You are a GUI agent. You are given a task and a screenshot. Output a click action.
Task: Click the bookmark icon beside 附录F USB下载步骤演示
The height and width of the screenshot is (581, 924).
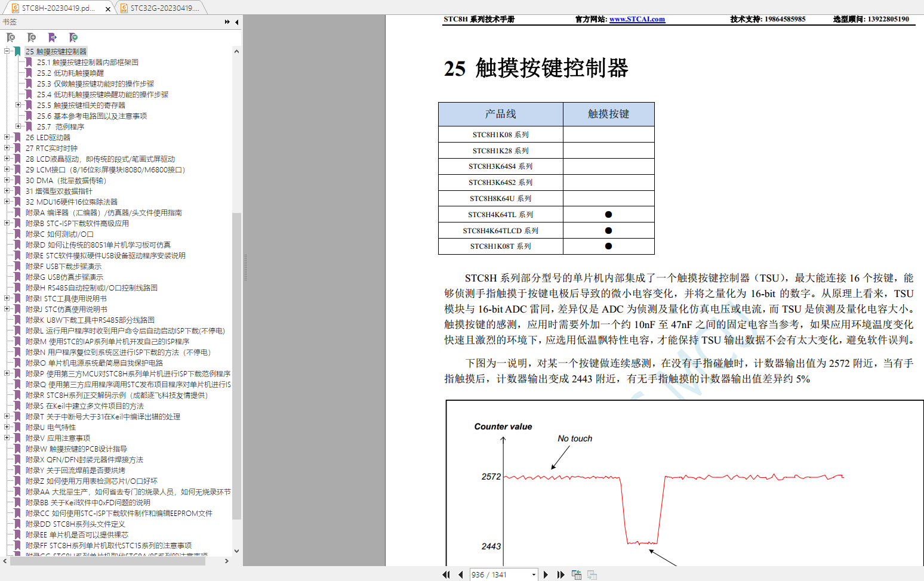point(17,266)
